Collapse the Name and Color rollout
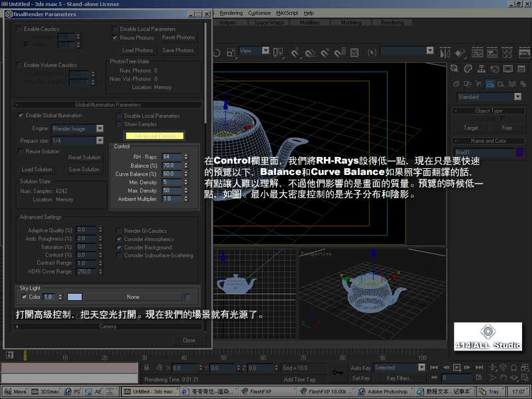Image resolution: width=532 pixels, height=399 pixels. [489, 141]
